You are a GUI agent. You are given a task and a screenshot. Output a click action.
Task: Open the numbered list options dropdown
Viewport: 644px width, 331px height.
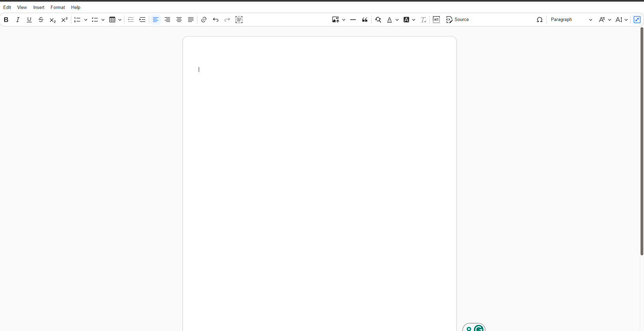point(86,20)
